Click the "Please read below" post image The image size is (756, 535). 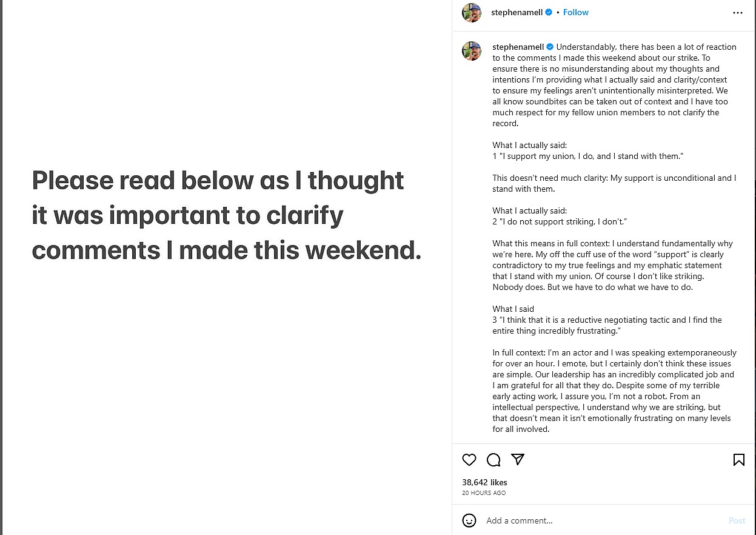tap(226, 215)
